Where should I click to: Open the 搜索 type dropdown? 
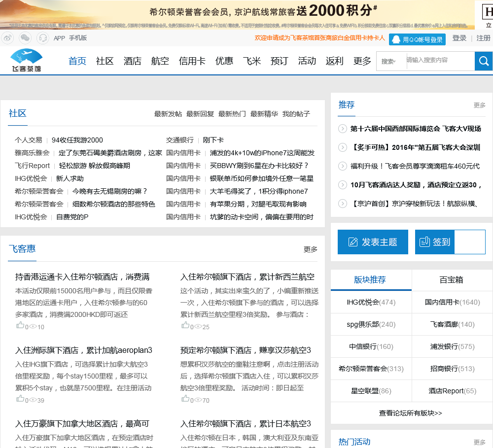tap(390, 61)
